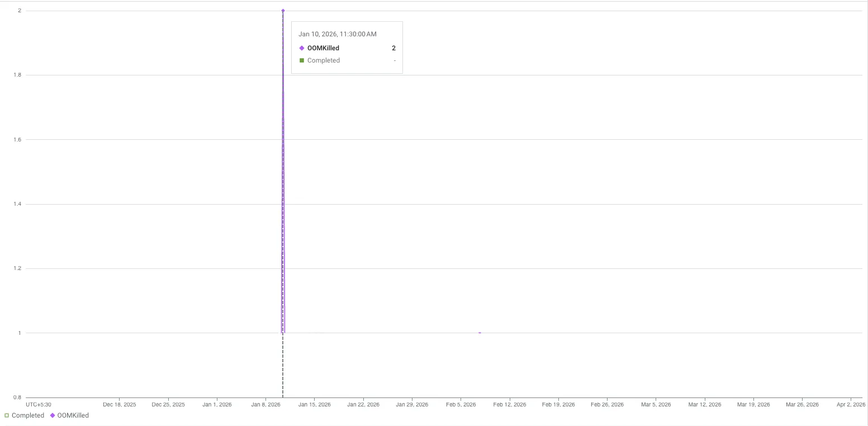
Task: Click the Completed text in the tooltip
Action: [x=323, y=60]
